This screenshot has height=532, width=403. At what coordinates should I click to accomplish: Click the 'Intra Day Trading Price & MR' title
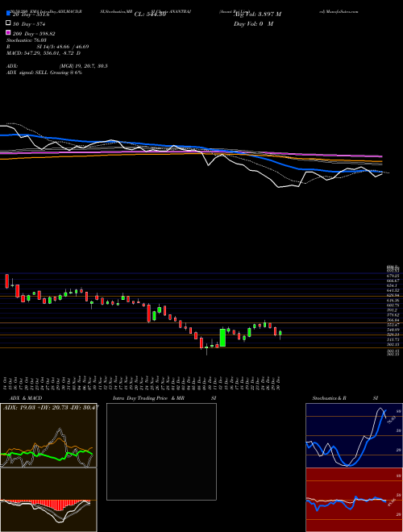[x=148, y=398]
